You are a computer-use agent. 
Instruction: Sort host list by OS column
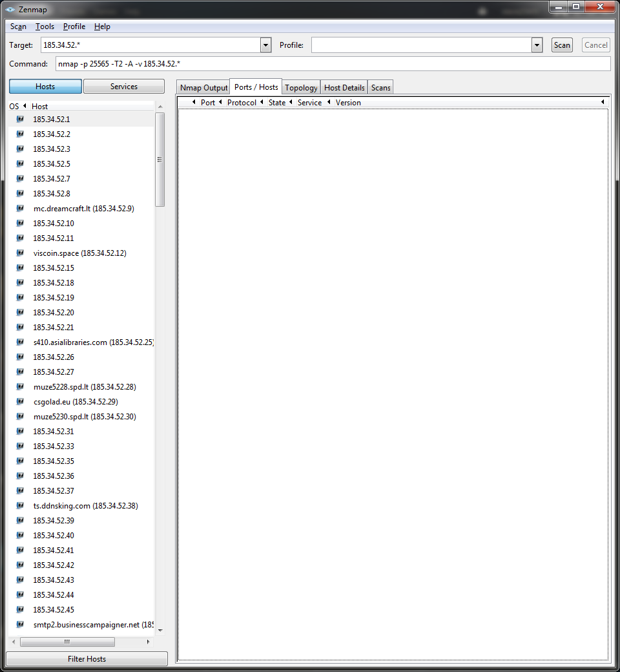pos(14,106)
